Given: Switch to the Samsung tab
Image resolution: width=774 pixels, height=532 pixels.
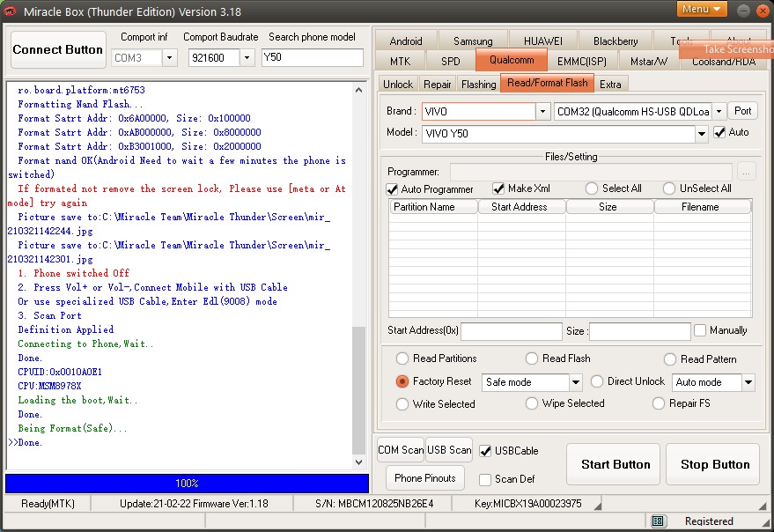Looking at the screenshot, I should click(x=473, y=41).
